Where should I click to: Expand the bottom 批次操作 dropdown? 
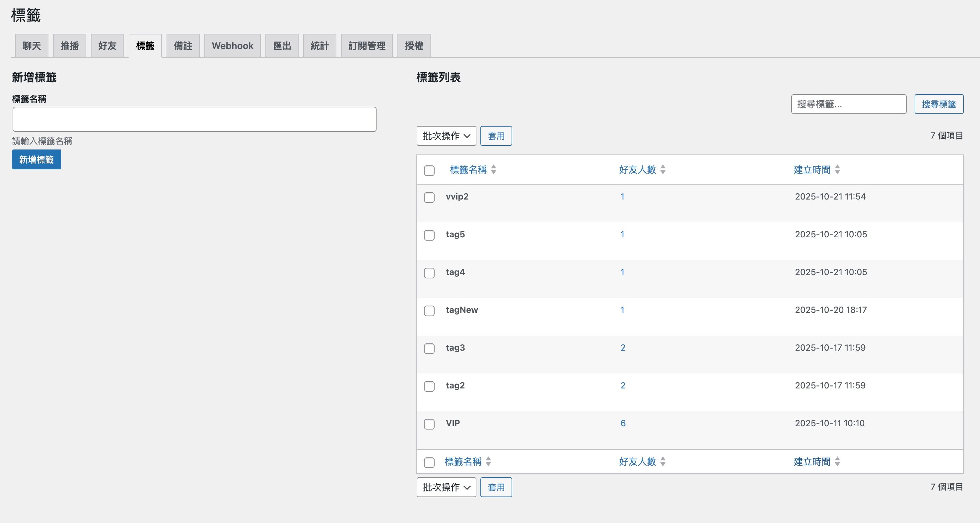(446, 487)
